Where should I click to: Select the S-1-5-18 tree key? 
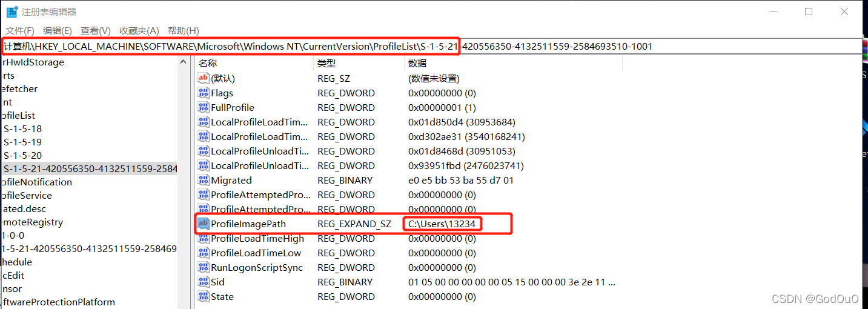23,128
